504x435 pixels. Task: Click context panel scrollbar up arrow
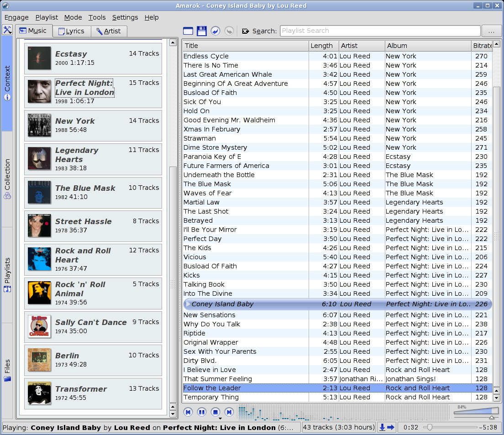(173, 42)
